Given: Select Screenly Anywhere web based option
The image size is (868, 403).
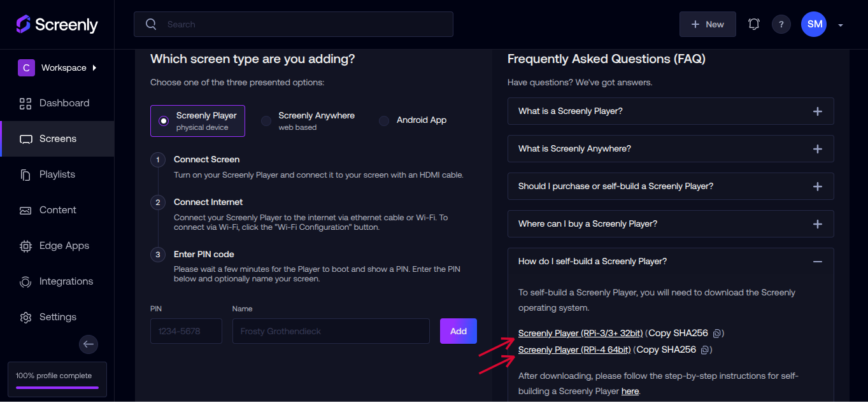Looking at the screenshot, I should (308, 121).
